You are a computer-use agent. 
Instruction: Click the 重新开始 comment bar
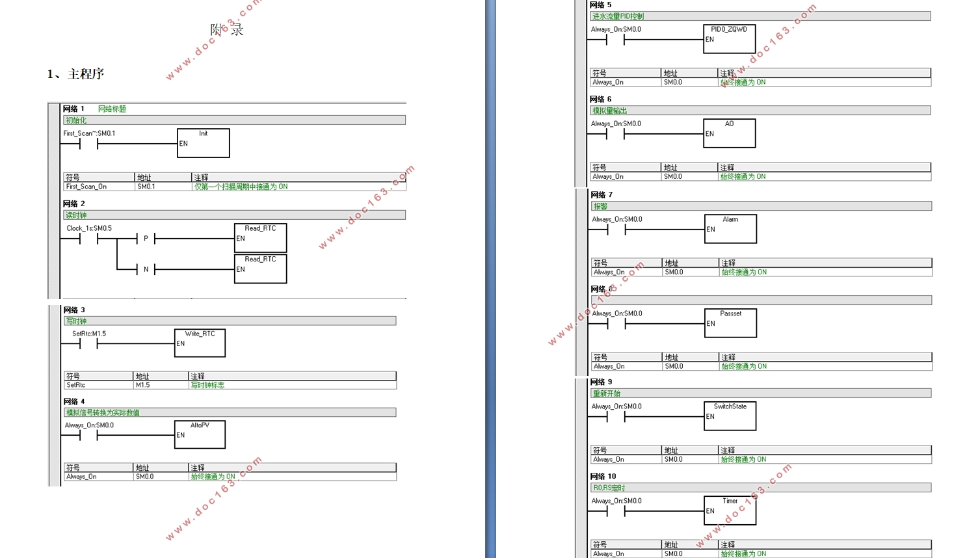click(x=761, y=393)
